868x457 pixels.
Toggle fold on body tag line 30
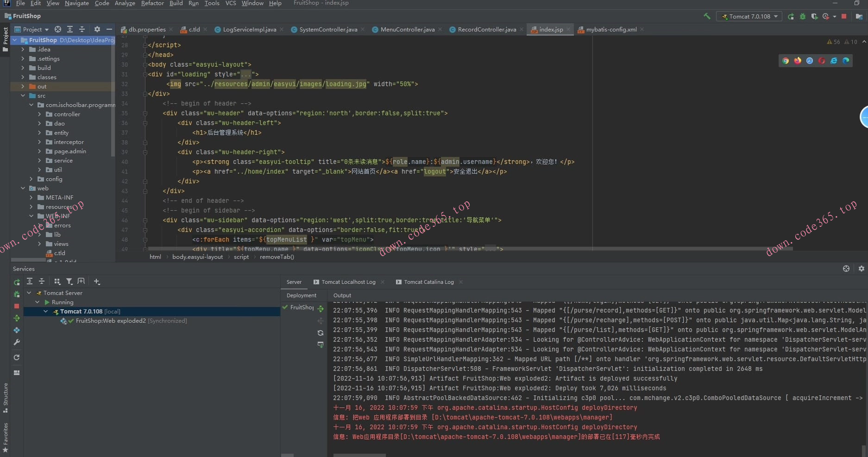[145, 65]
